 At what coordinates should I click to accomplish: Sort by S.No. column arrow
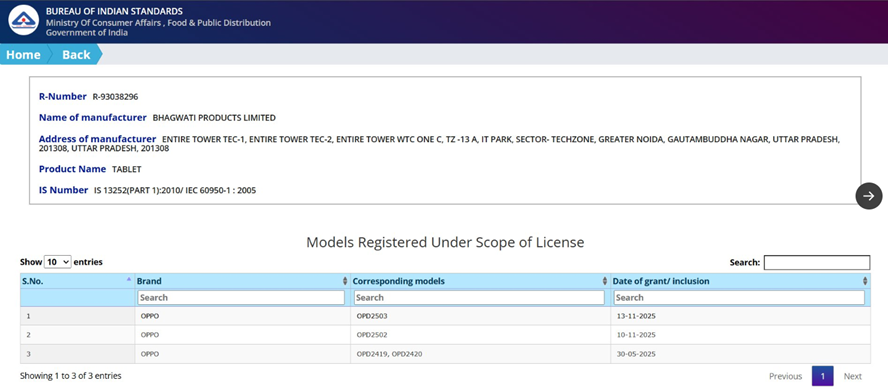[129, 279]
